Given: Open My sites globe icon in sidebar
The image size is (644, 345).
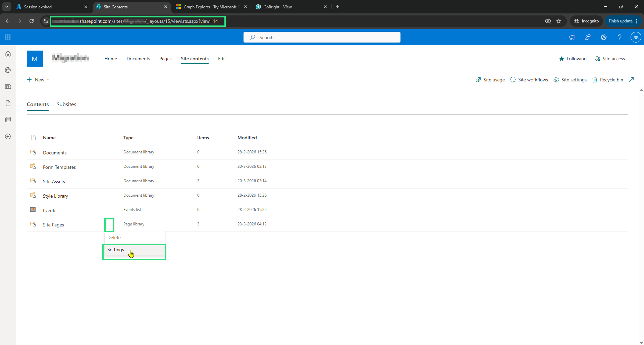Looking at the screenshot, I should pos(8,70).
